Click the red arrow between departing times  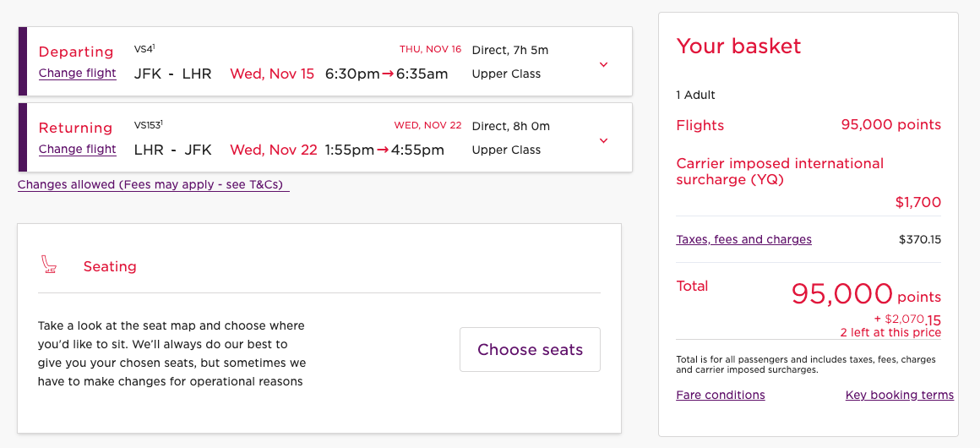388,74
